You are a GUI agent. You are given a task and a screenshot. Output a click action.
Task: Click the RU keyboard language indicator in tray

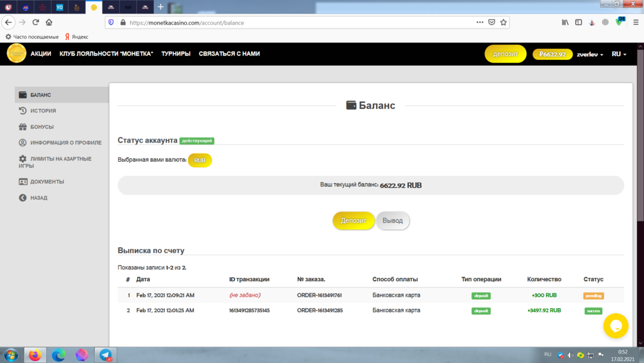point(547,355)
